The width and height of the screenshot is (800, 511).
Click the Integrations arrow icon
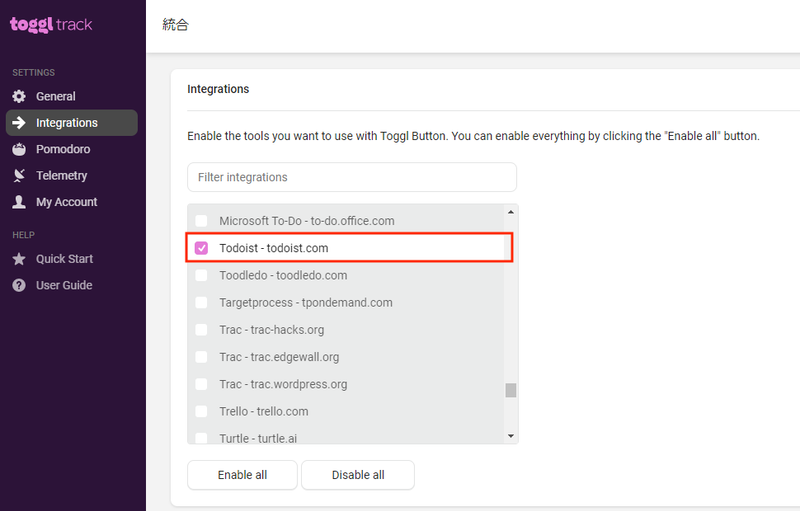(19, 123)
